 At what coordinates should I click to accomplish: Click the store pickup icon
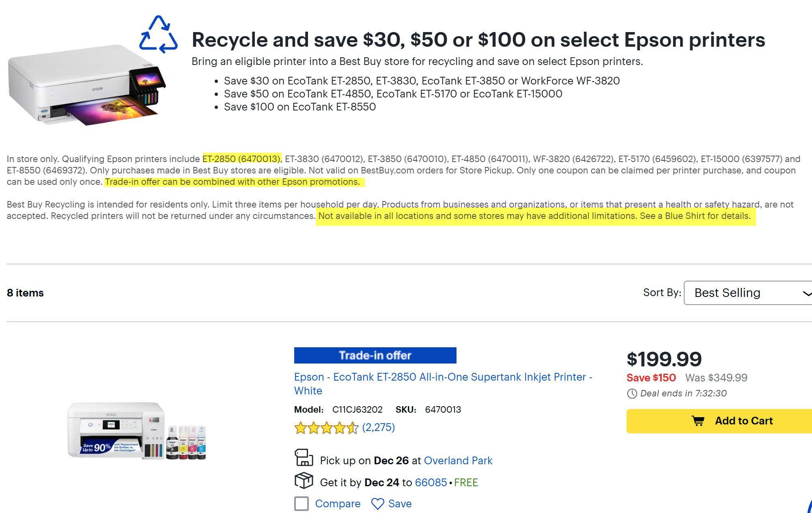(304, 458)
